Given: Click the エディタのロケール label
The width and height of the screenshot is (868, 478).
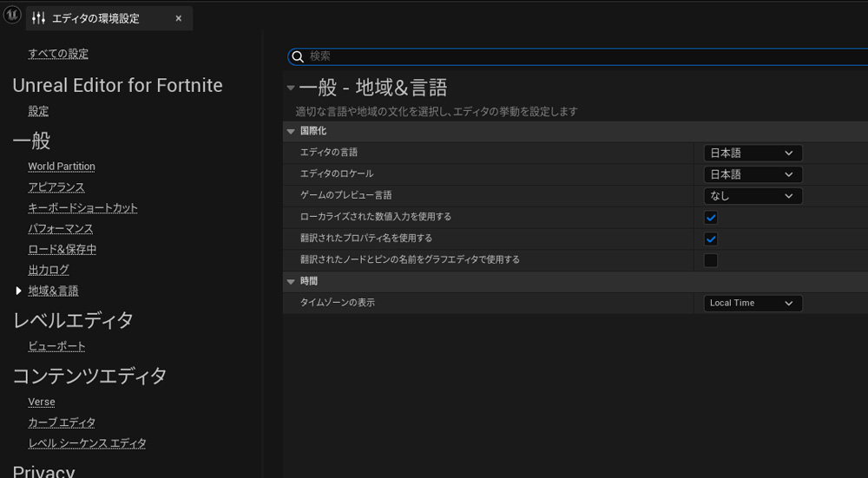Looking at the screenshot, I should point(337,174).
